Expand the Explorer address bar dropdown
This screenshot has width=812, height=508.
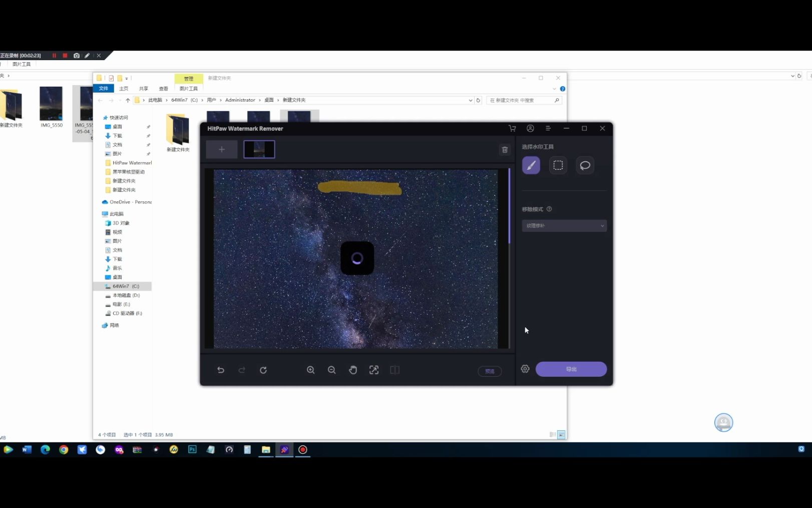coord(470,100)
